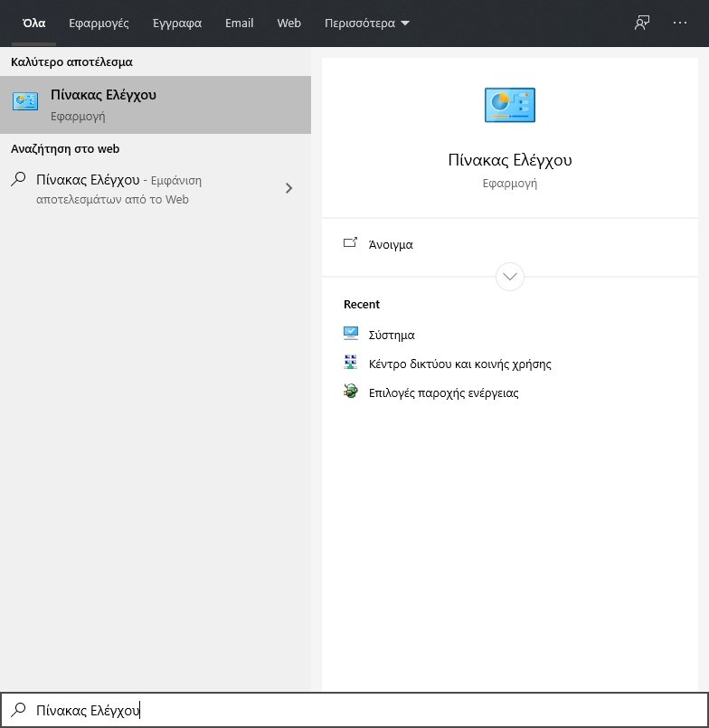Click the Επιλογές παροχής ενέργειας power icon
This screenshot has width=709, height=728.
[351, 392]
